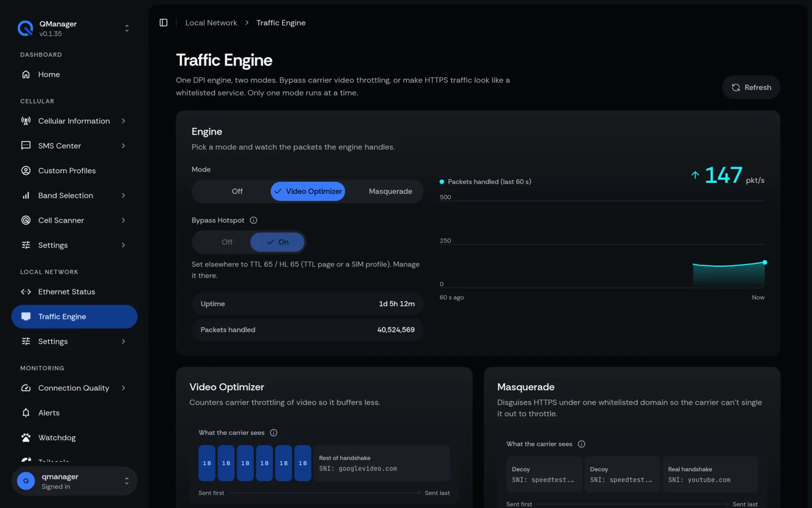Screen dimensions: 812x508
Task: Click the Band Selection bars icon
Action: coord(26,196)
